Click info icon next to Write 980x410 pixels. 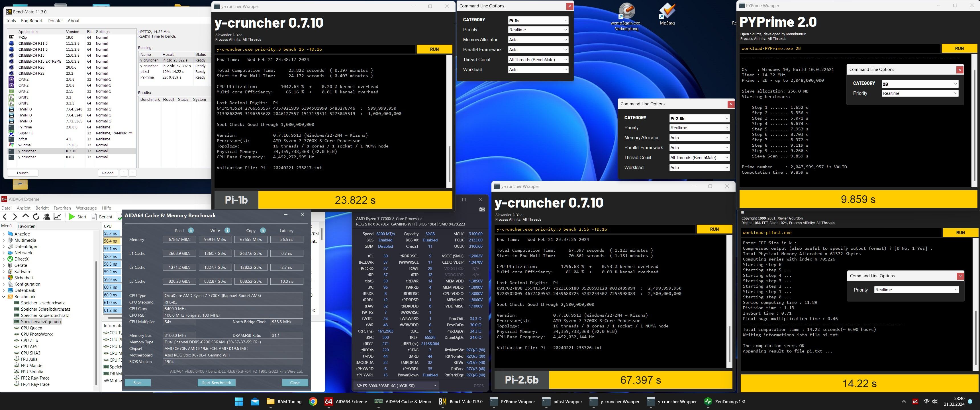click(227, 230)
